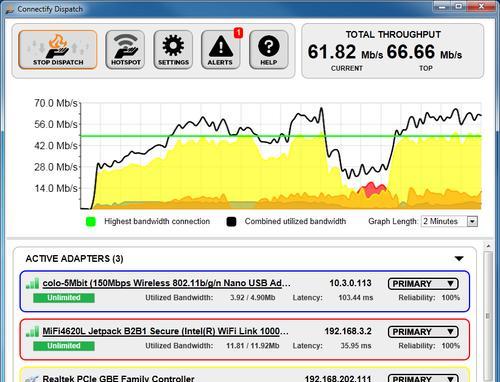Click the IP address 10.3.0.113
The width and height of the screenshot is (500, 382).
350,283
